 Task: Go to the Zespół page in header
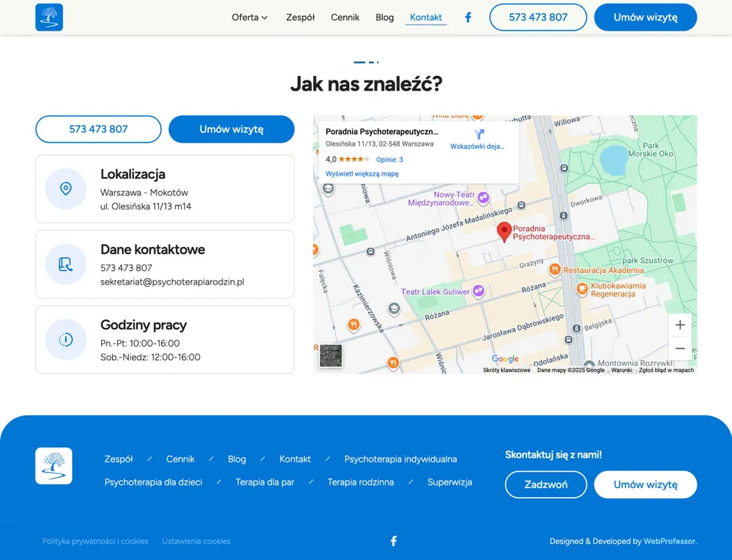(300, 17)
